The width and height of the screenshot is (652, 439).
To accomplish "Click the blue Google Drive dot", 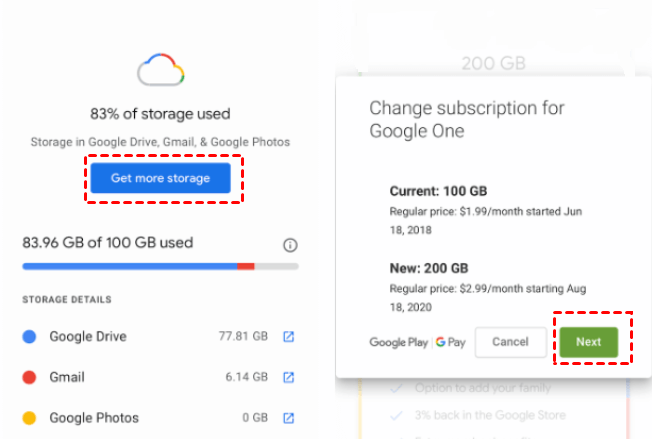I will (x=30, y=337).
